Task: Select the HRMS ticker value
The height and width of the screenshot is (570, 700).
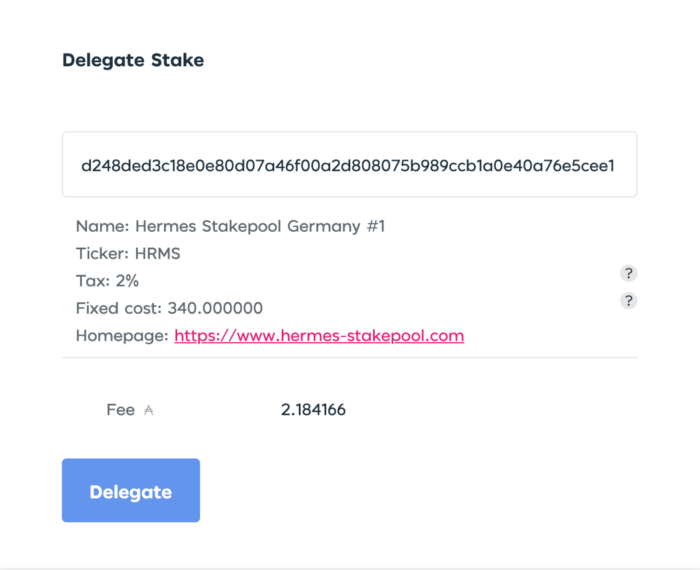Action: pyautogui.click(x=158, y=254)
